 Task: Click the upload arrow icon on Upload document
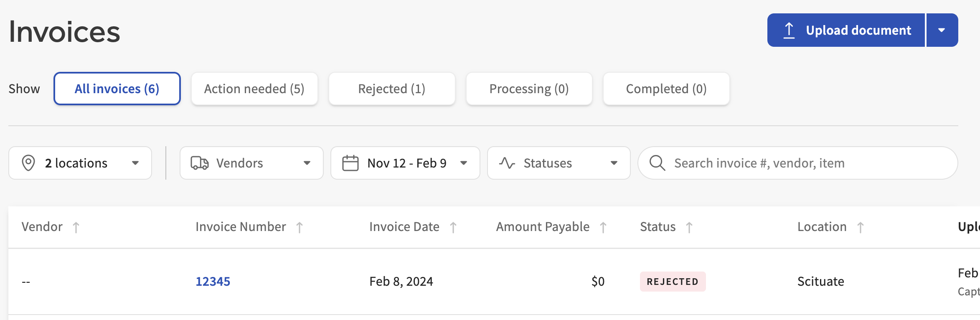click(790, 30)
